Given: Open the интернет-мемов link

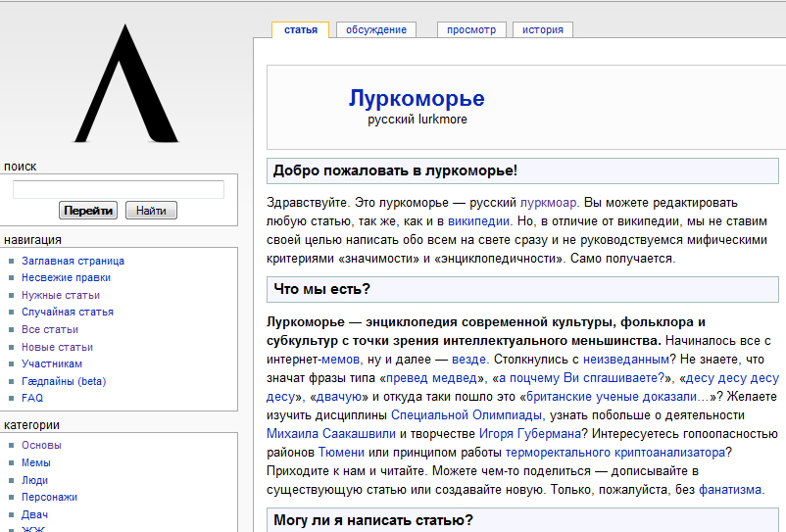Looking at the screenshot, I should tap(340, 360).
